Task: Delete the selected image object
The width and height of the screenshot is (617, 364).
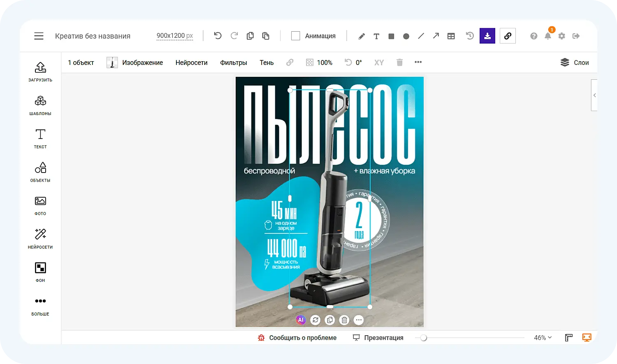Action: [399, 62]
